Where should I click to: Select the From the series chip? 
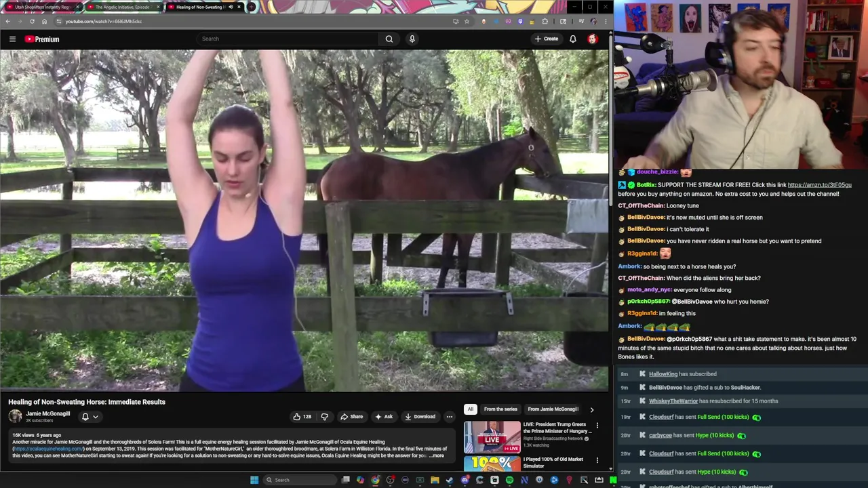click(500, 409)
